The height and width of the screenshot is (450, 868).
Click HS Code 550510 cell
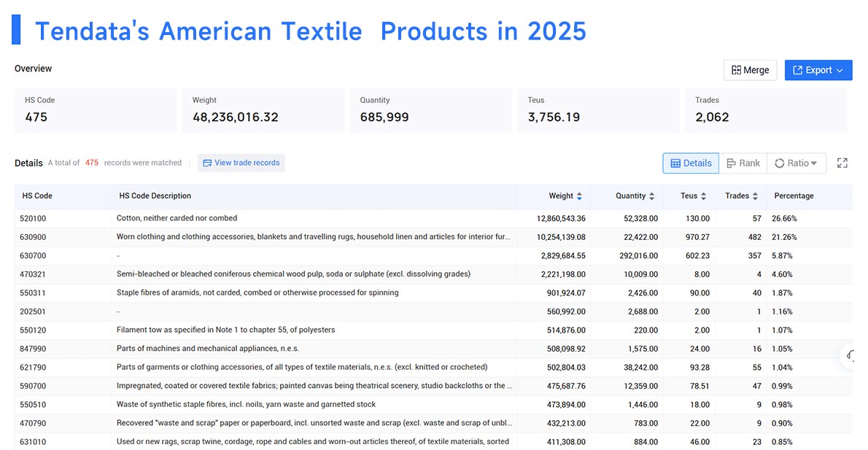(x=34, y=405)
